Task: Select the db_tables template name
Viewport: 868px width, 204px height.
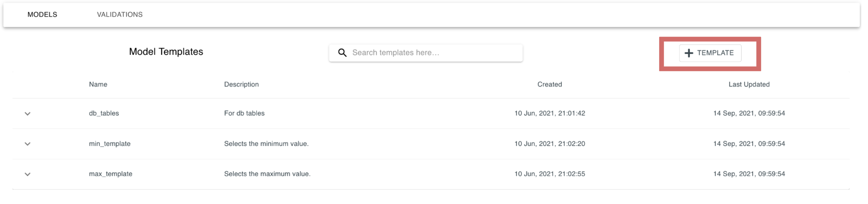Action: pyautogui.click(x=104, y=113)
